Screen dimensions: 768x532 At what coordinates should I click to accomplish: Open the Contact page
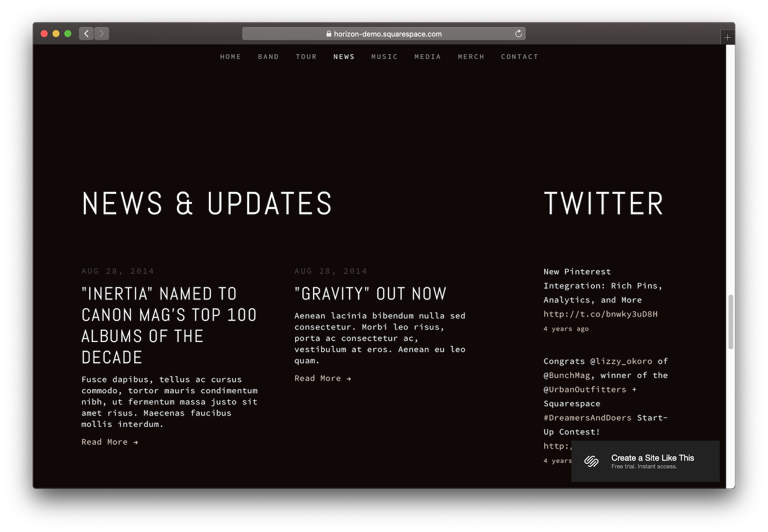pyautogui.click(x=519, y=57)
